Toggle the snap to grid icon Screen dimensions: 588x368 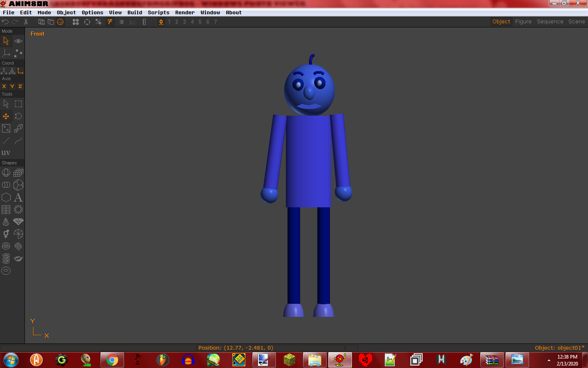(x=98, y=22)
